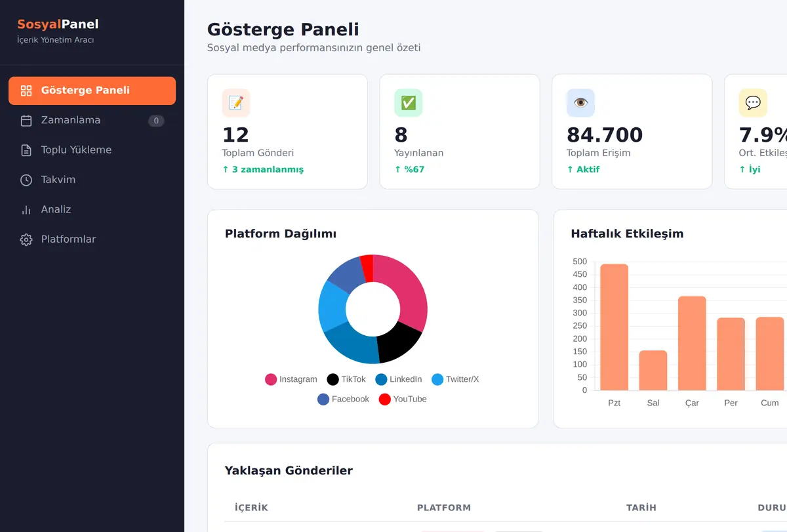Click the 'Haftalık Etkileşim' heading
Image resolution: width=787 pixels, height=532 pixels.
coord(627,234)
